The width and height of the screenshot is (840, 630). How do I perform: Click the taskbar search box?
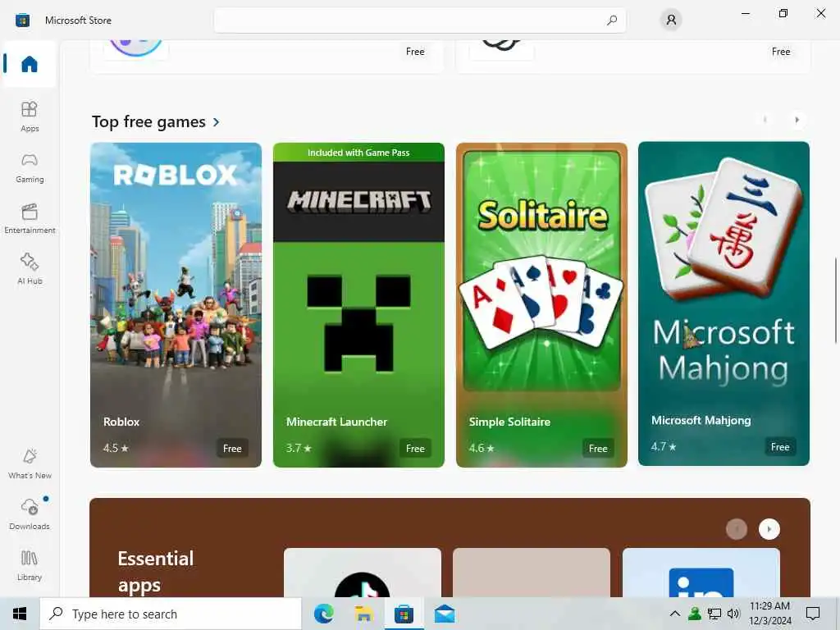171,614
